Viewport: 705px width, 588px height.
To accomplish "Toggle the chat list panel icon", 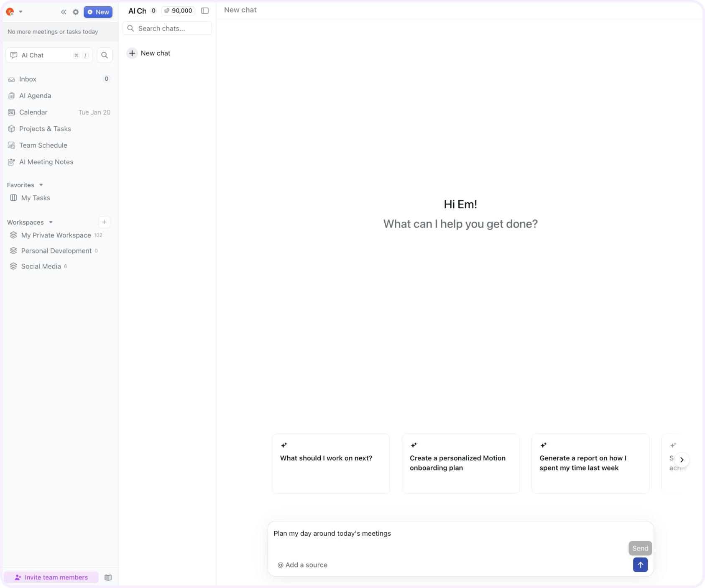I will pos(205,11).
